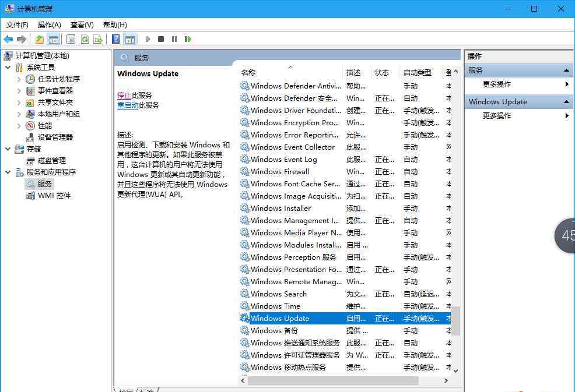Viewport: 575px width, 392px height.
Task: Click the Restart Service icon
Action: point(188,39)
